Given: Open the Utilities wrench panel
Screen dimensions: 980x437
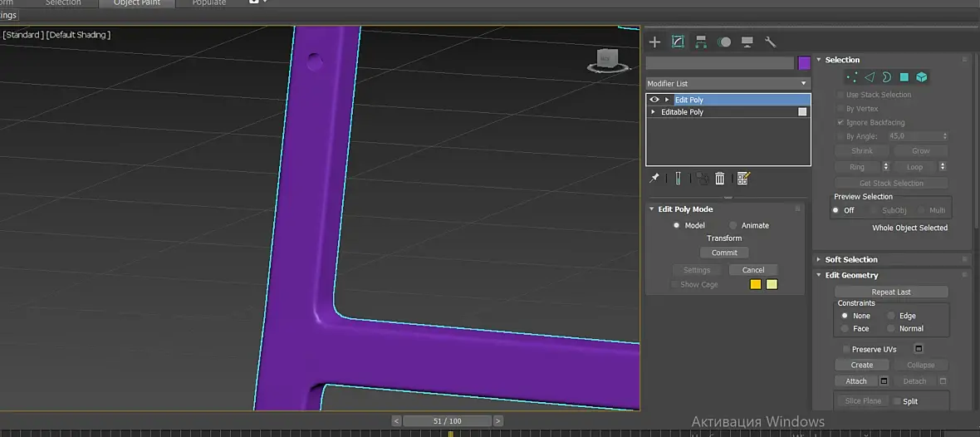Looking at the screenshot, I should pyautogui.click(x=770, y=42).
